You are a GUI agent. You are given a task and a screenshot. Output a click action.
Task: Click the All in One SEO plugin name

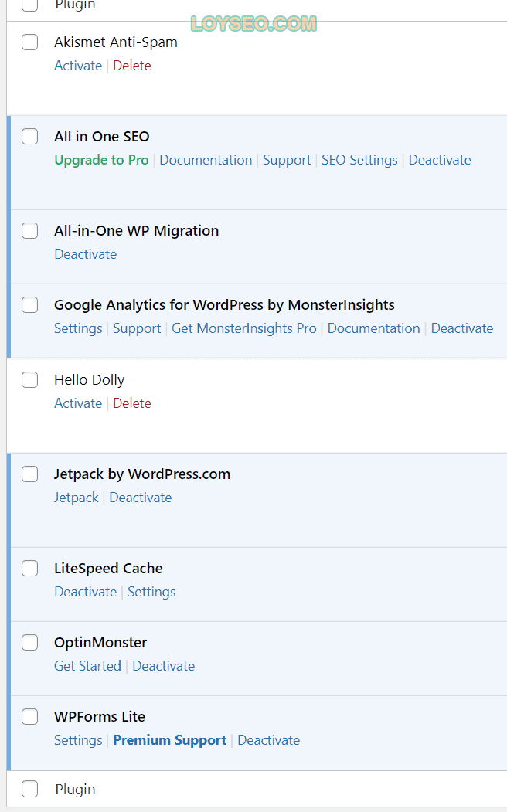click(x=101, y=136)
